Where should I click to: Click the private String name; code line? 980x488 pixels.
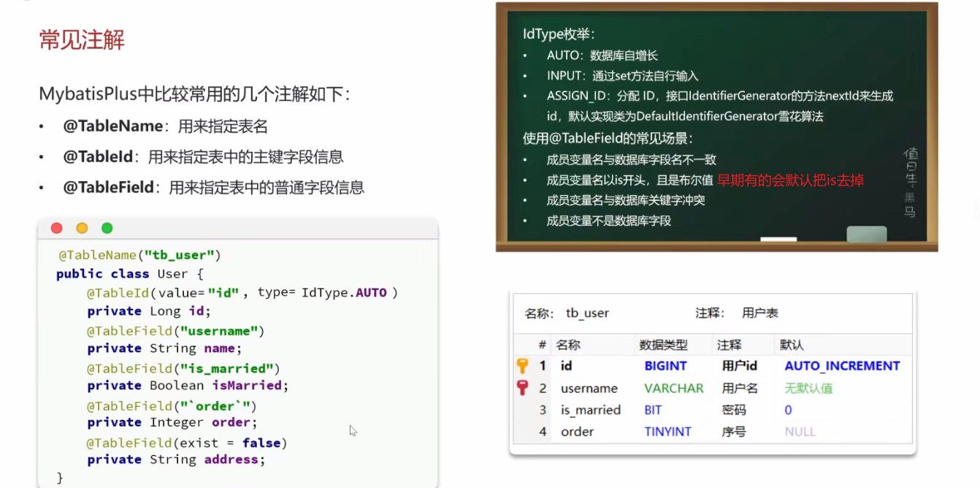pyautogui.click(x=164, y=348)
